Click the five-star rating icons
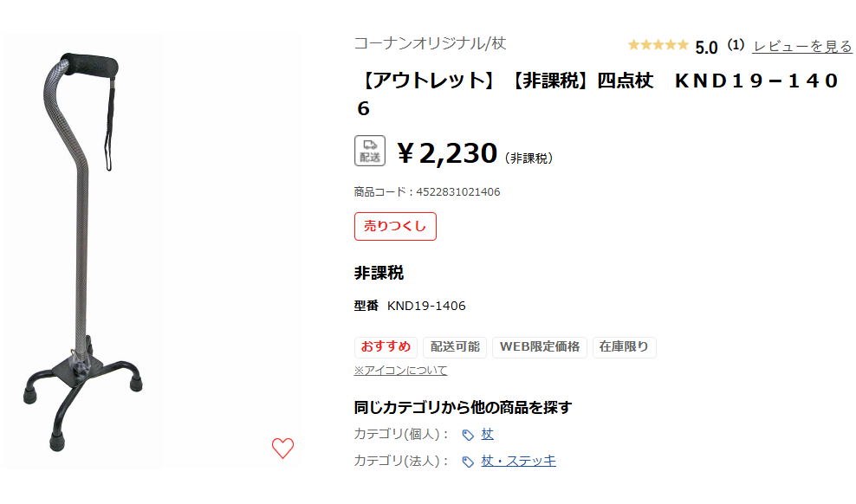The width and height of the screenshot is (856, 504). tap(658, 45)
